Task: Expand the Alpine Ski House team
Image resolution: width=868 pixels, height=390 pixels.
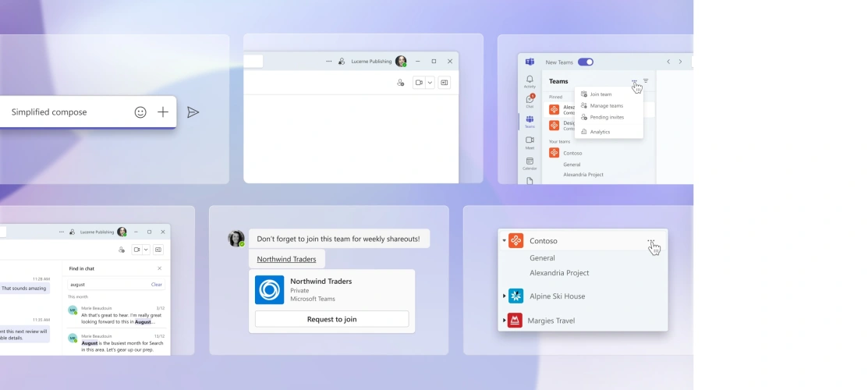Action: (x=504, y=296)
